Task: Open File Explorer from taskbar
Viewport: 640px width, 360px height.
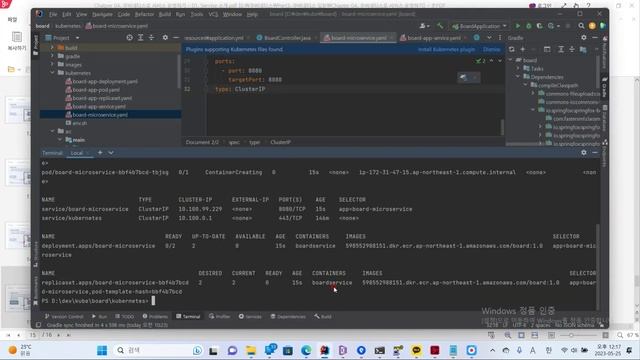Action: tap(251, 350)
